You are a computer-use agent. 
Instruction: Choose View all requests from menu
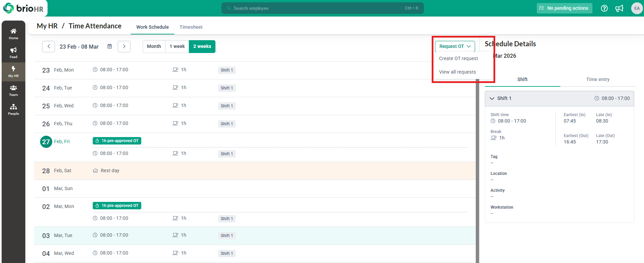[458, 72]
